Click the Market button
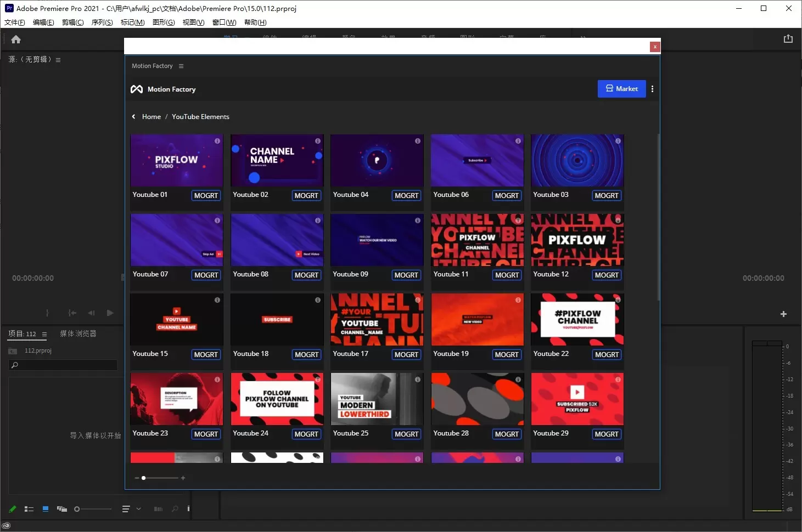802x532 pixels. point(621,89)
